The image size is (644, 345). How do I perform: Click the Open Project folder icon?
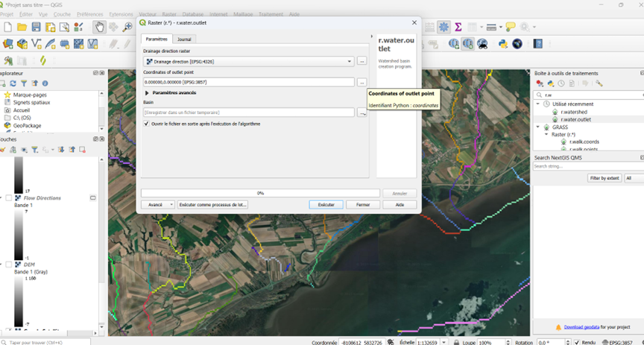pos(22,28)
